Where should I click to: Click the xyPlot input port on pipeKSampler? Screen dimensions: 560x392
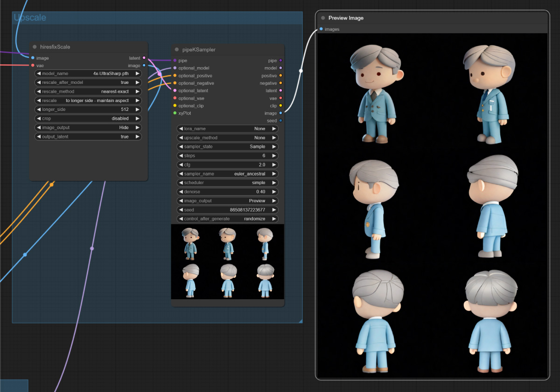[x=175, y=113]
